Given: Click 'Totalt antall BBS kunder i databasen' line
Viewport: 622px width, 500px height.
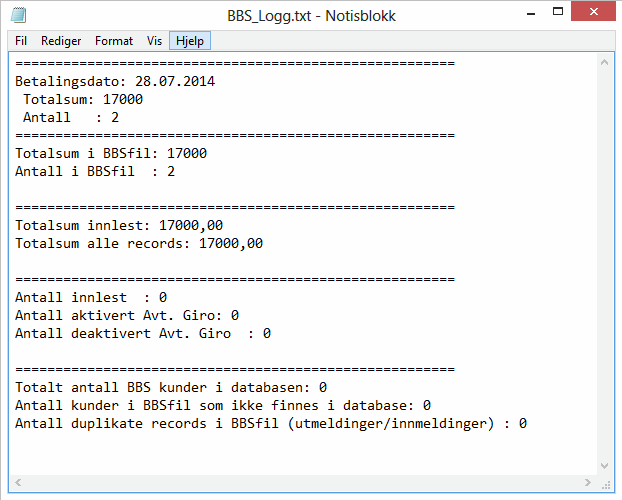Looking at the screenshot, I should point(171,387).
